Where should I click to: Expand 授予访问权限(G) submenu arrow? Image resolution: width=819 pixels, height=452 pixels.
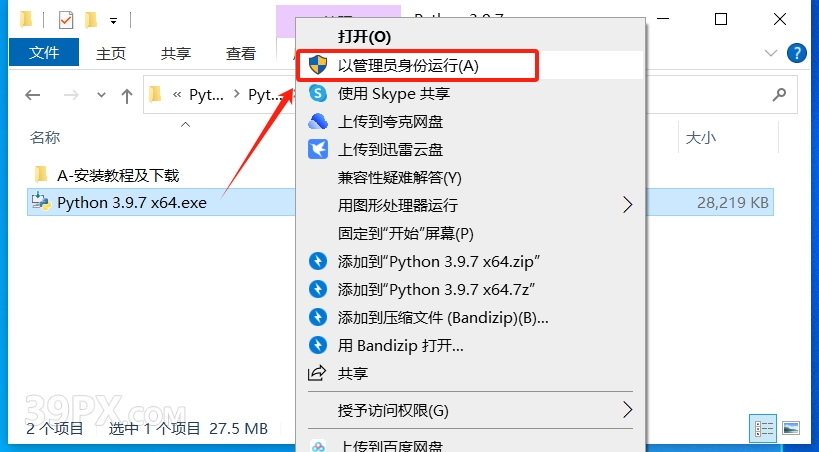tap(627, 410)
